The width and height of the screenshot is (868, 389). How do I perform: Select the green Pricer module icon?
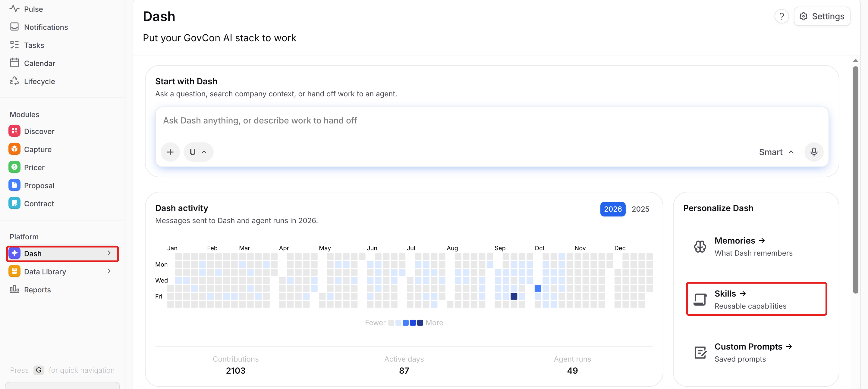pos(14,167)
